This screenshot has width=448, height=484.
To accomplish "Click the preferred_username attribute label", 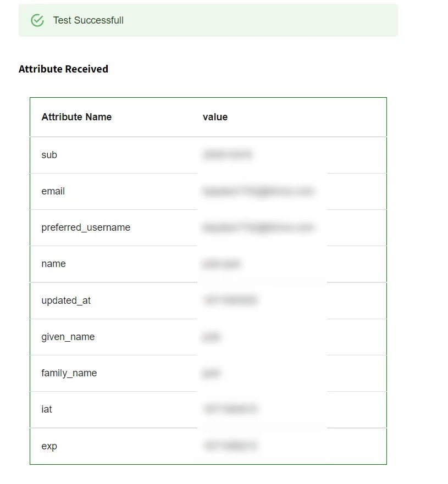I will 86,227.
